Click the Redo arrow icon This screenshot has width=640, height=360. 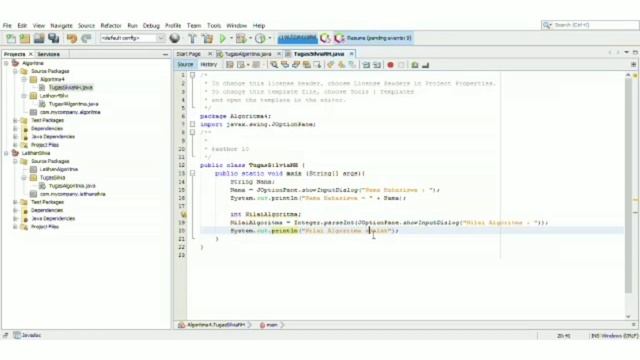coord(86,38)
